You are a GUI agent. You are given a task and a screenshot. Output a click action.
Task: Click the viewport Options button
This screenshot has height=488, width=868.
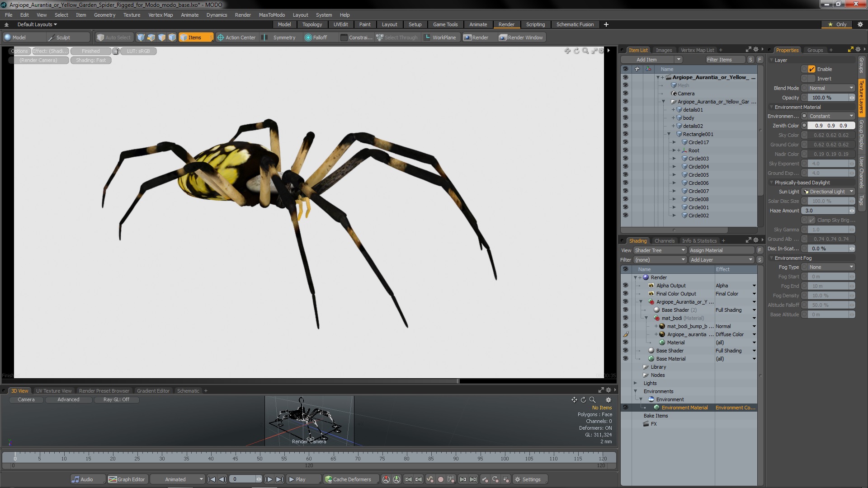(x=20, y=52)
